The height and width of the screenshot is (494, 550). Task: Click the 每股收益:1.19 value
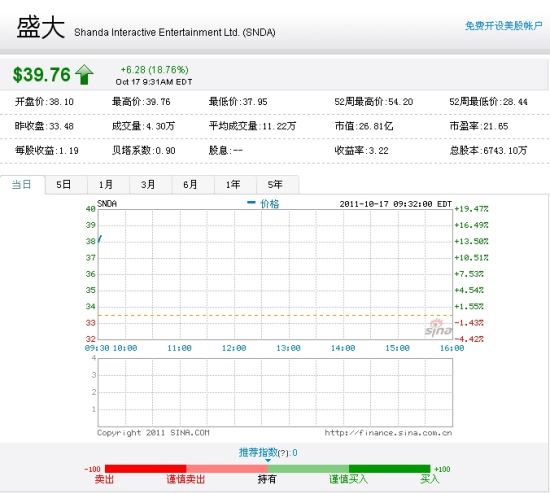click(x=47, y=151)
